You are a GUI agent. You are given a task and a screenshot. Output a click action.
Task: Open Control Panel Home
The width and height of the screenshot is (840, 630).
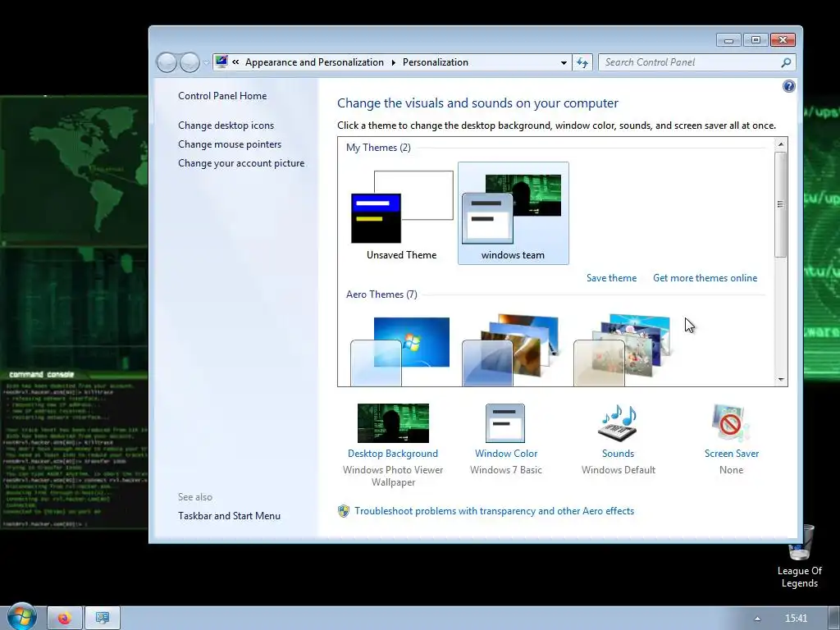click(222, 96)
